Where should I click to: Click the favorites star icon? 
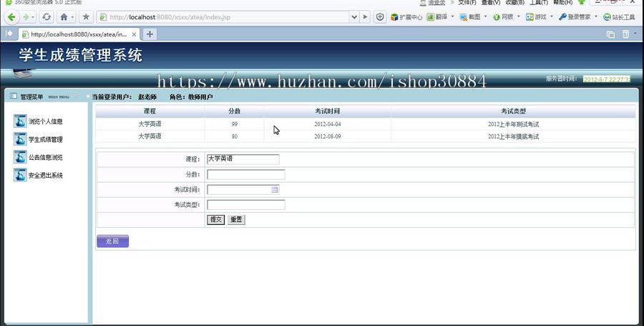click(86, 17)
